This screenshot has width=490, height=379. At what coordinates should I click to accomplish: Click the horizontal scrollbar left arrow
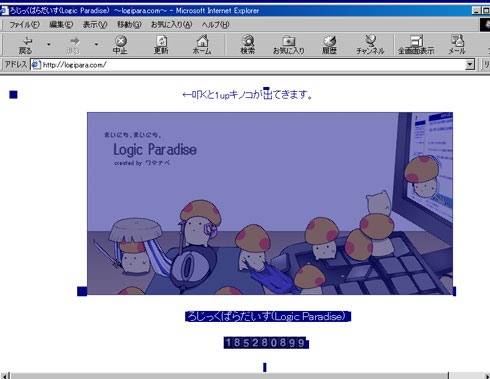(5, 376)
